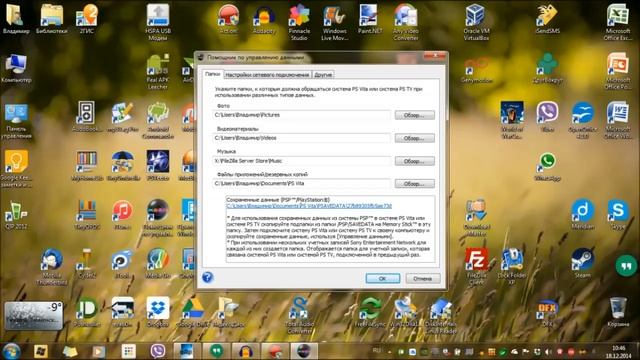Viewport: 640px width, 360px height.
Task: Open the Google Keep shortcut
Action: (x=16, y=169)
